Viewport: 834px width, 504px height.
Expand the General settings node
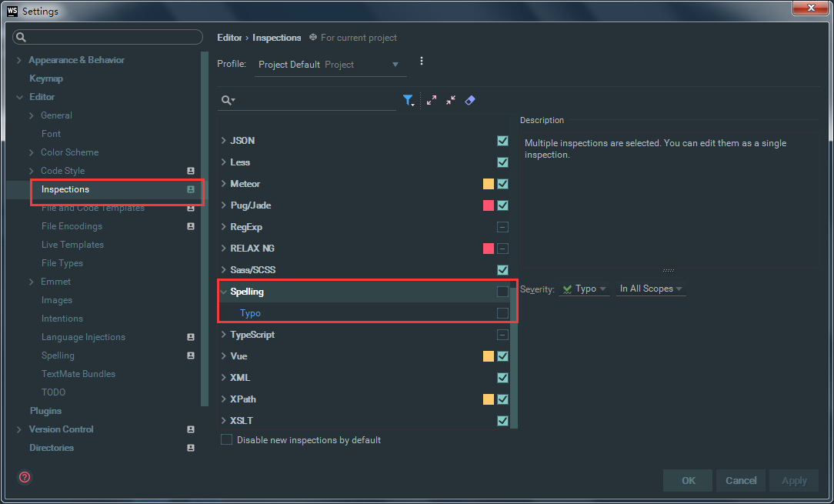click(32, 115)
